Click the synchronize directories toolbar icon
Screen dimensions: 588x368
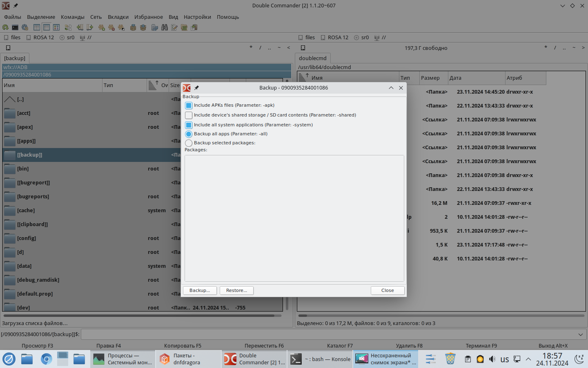coord(184,27)
